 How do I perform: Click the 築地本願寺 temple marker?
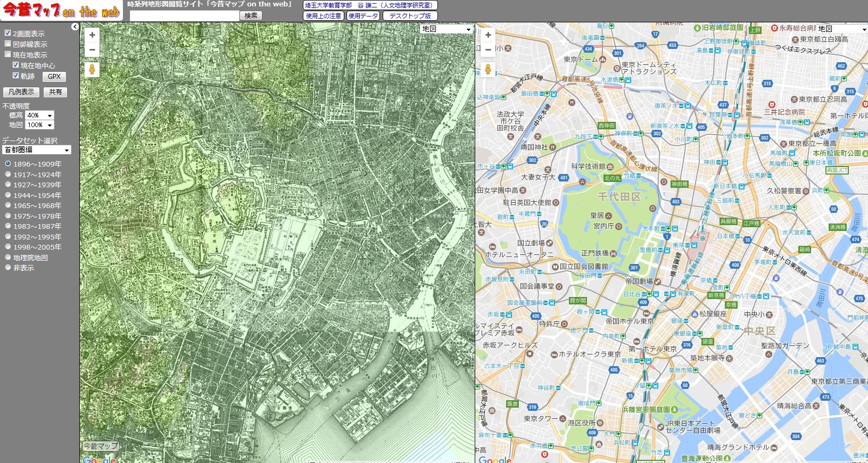point(729,358)
